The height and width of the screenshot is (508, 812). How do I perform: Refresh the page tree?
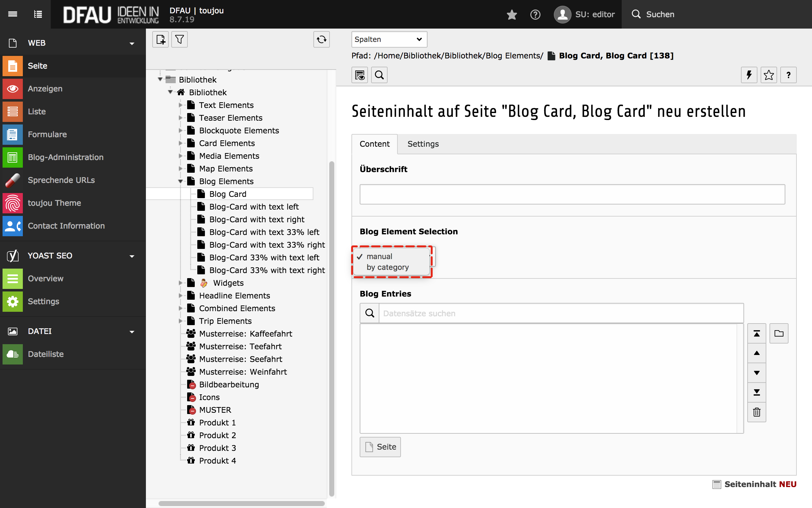coord(321,39)
